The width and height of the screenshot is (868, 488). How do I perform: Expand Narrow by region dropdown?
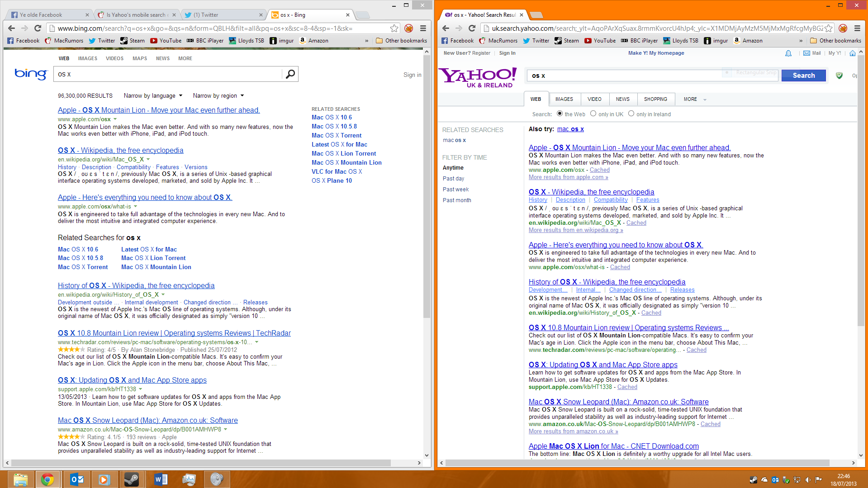click(x=218, y=95)
